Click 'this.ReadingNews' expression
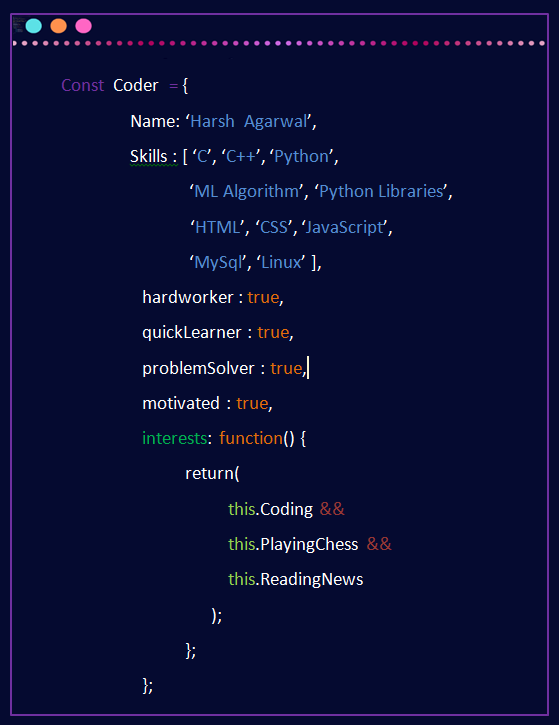 [x=295, y=579]
